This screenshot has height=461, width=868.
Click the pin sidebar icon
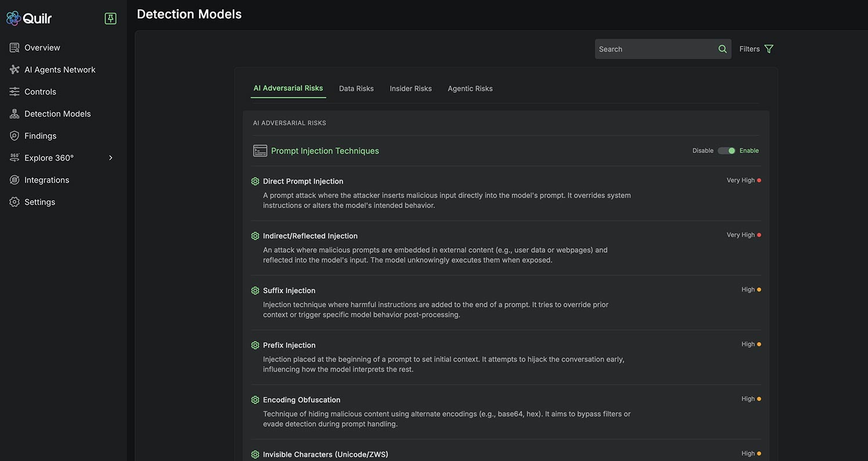(110, 19)
